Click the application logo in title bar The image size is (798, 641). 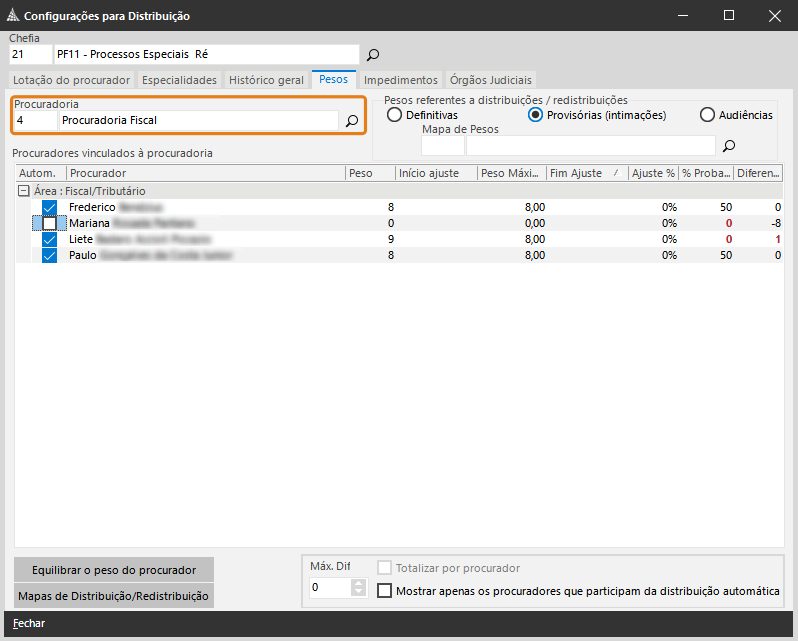click(12, 16)
